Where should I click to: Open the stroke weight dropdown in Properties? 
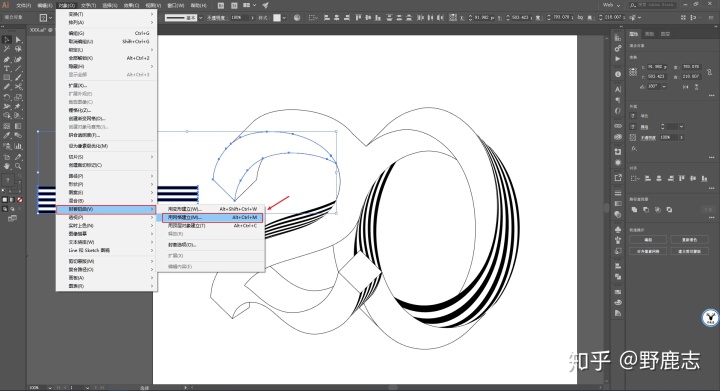(681, 127)
